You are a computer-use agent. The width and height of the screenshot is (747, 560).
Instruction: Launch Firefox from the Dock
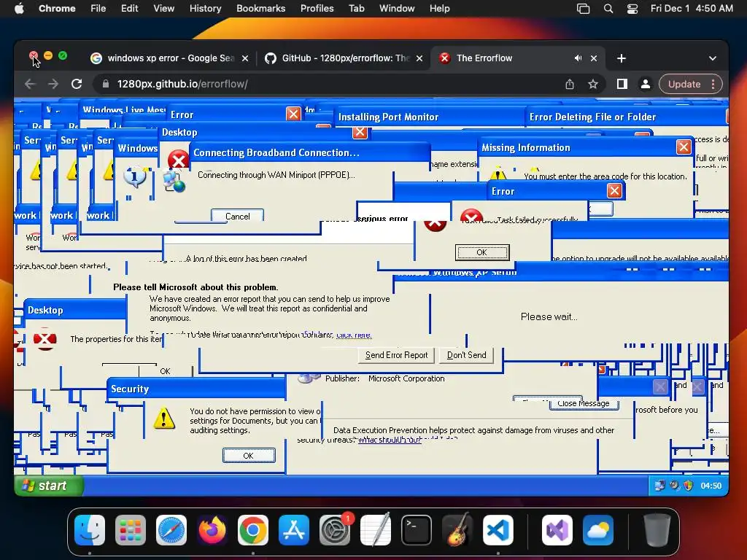click(x=212, y=530)
